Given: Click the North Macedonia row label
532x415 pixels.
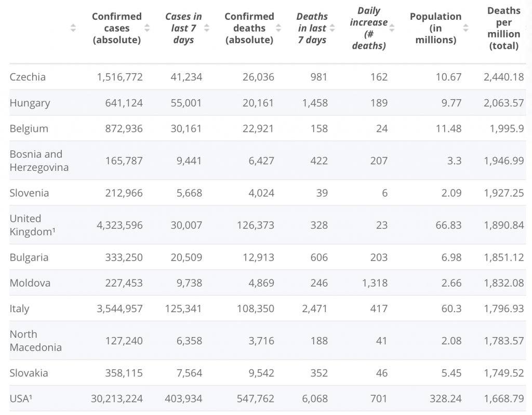Looking at the screenshot, I should (x=35, y=341).
